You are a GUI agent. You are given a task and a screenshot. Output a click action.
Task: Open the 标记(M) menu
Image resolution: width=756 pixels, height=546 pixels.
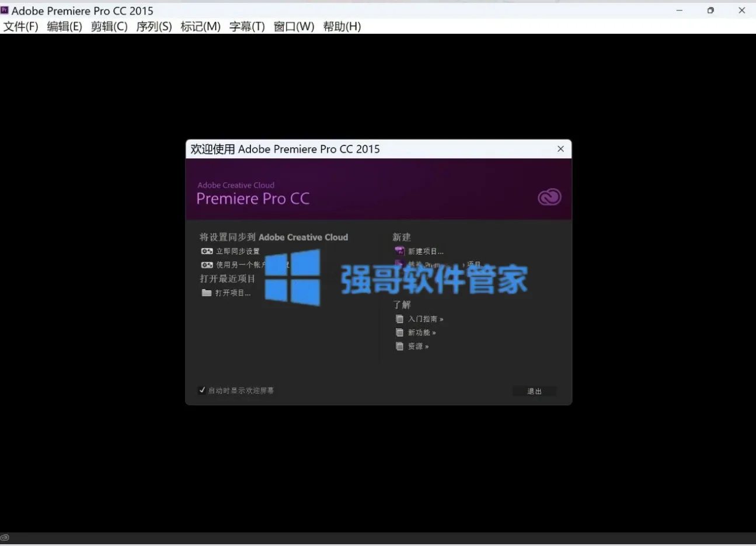click(x=200, y=26)
